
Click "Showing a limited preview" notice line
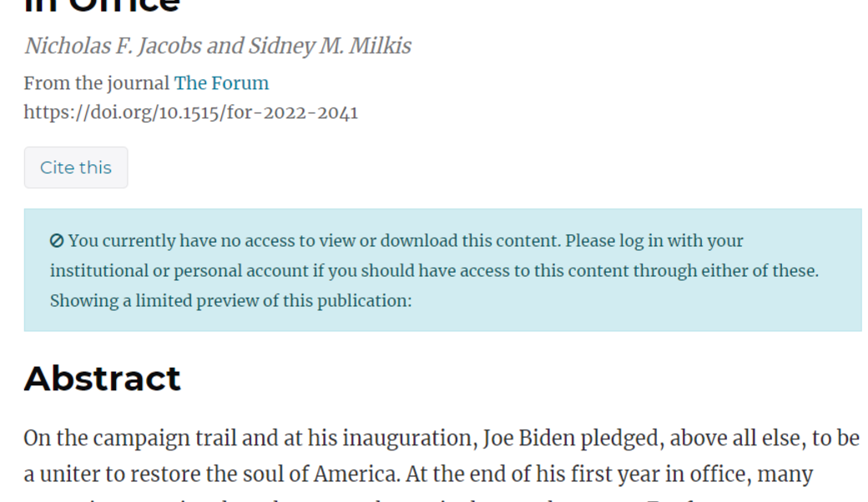[230, 300]
